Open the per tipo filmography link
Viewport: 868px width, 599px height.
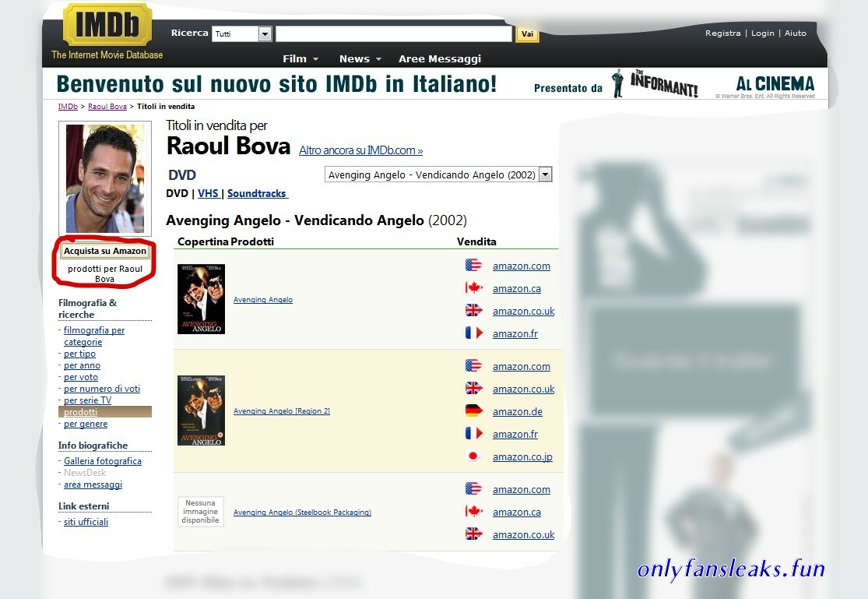tap(79, 354)
